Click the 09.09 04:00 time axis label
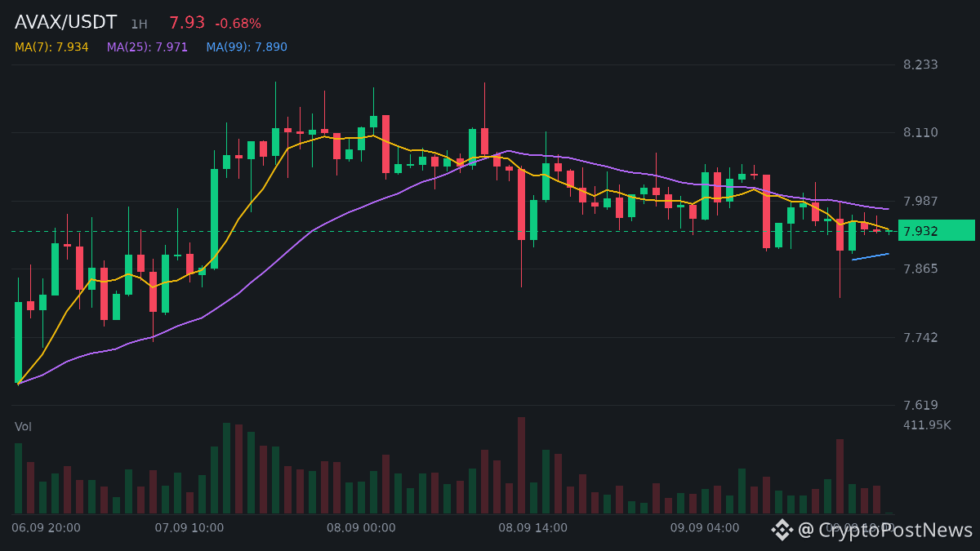The width and height of the screenshot is (980, 551). 705,528
